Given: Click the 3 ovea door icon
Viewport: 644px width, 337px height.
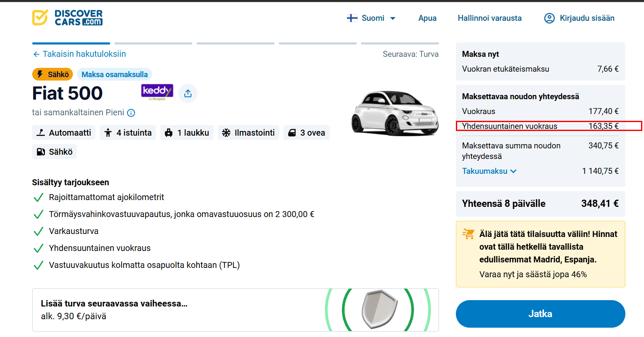Looking at the screenshot, I should pos(292,133).
